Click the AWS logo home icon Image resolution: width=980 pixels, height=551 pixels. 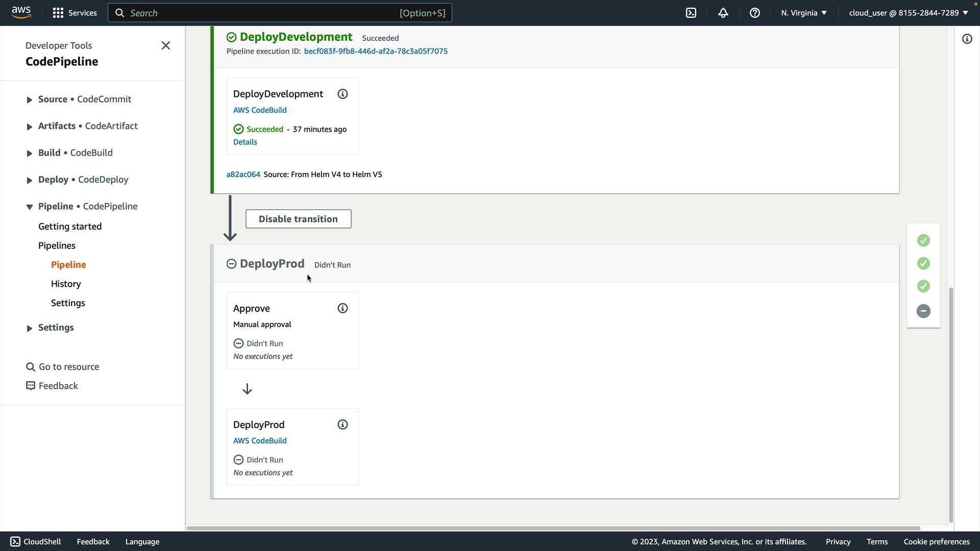click(21, 12)
